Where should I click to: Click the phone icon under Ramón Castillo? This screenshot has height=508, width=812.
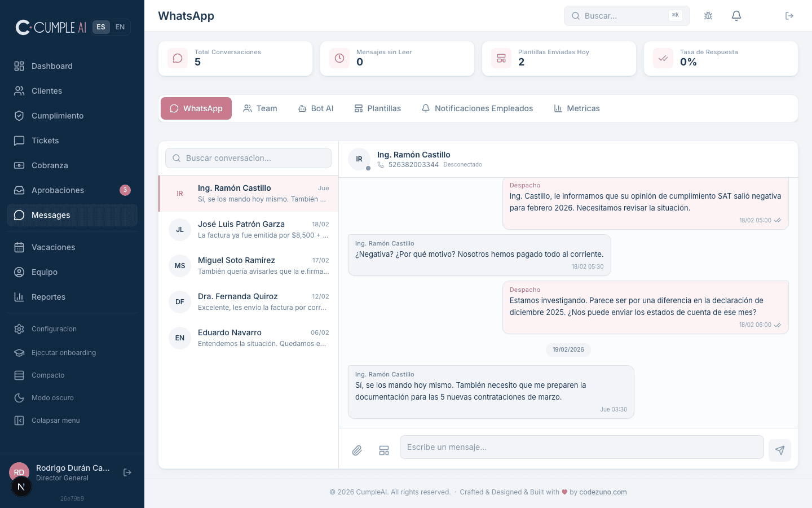(x=381, y=165)
